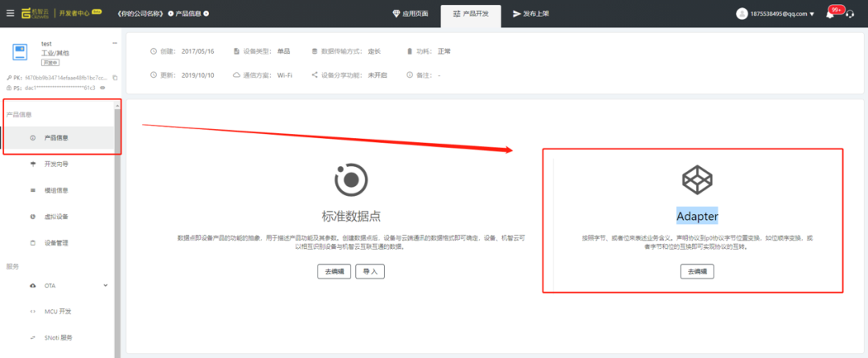Viewport: 868px width, 358px height.
Task: Open the 1875538495@qq.com account dropdown
Action: click(x=783, y=14)
